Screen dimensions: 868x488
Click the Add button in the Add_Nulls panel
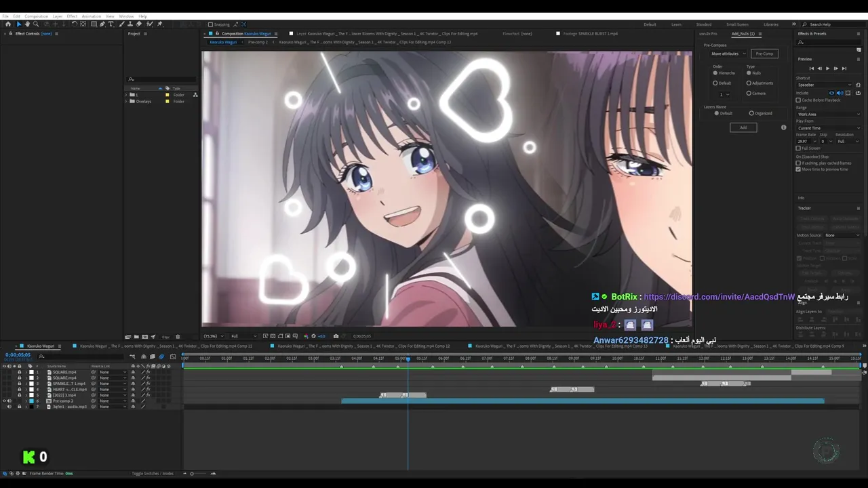743,127
